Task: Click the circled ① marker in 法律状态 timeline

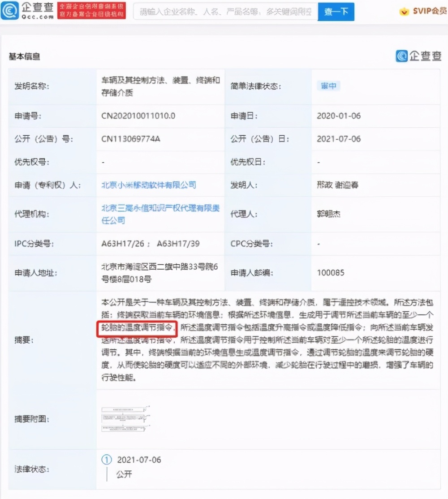Action: 108,460
